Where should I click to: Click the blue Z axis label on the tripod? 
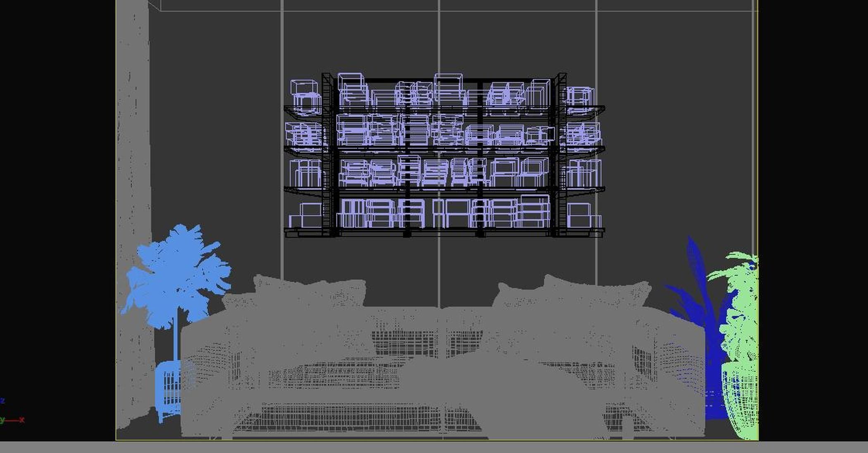pos(2,400)
